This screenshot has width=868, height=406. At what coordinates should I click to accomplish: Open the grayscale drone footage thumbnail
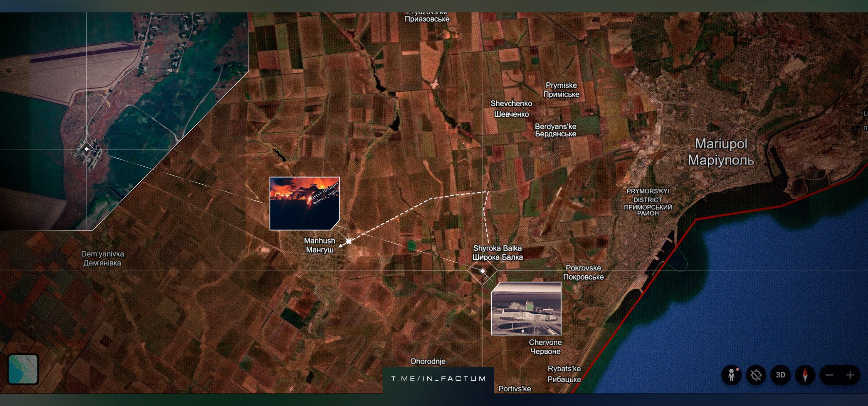(x=526, y=308)
